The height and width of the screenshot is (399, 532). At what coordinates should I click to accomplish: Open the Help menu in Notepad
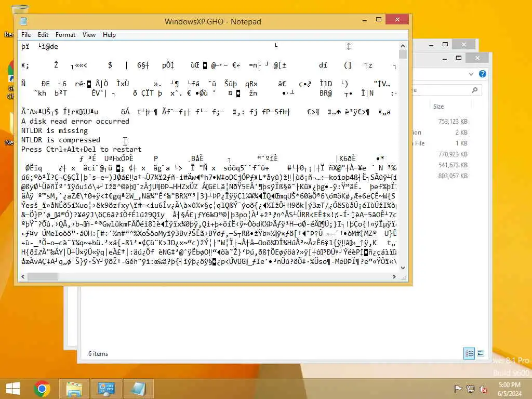pyautogui.click(x=109, y=35)
